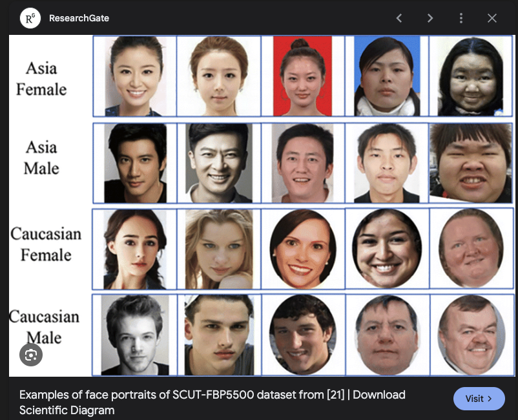Image resolution: width=518 pixels, height=420 pixels.
Task: Click the "Caucasian Female" row label
Action: click(46, 244)
